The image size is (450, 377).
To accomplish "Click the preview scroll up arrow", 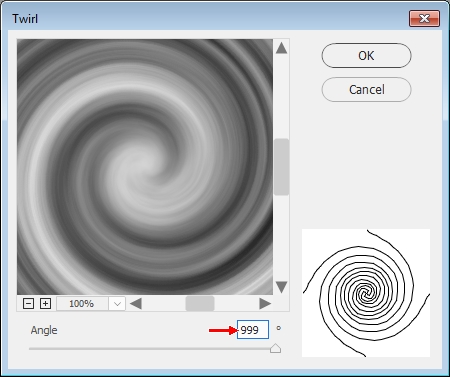I will click(x=282, y=48).
